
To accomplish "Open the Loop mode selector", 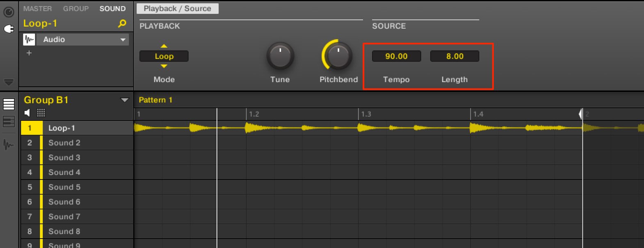I will [x=164, y=56].
